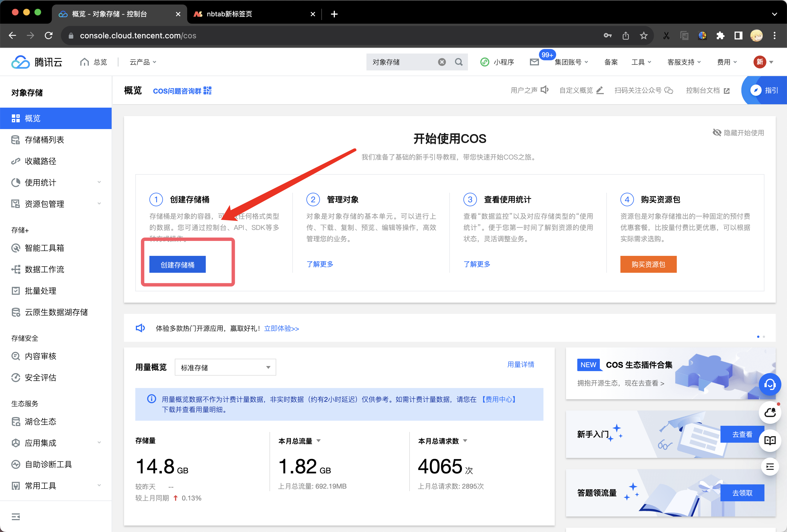Image resolution: width=787 pixels, height=532 pixels.
Task: Open 存储桶列表 in the sidebar
Action: 56,140
